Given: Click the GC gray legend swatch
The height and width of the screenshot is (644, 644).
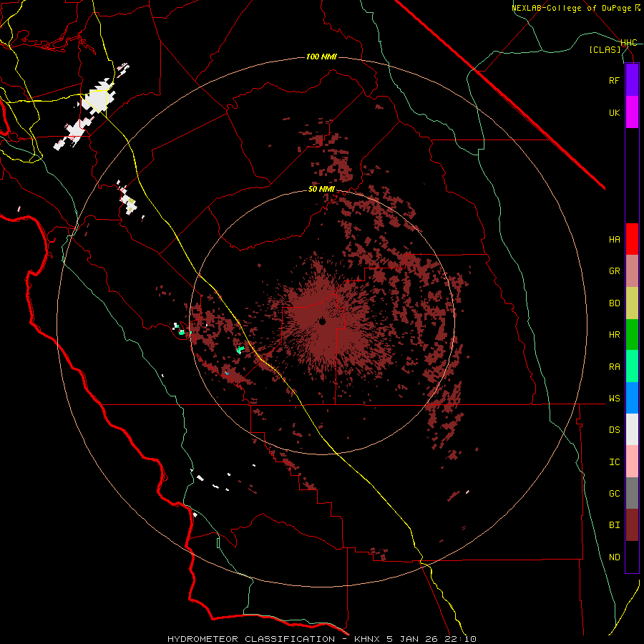Looking at the screenshot, I should [x=632, y=493].
